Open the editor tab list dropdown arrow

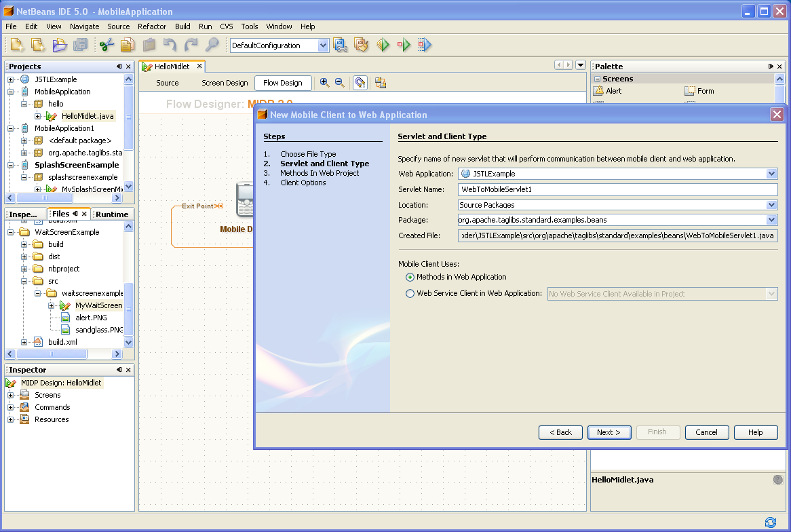click(581, 64)
